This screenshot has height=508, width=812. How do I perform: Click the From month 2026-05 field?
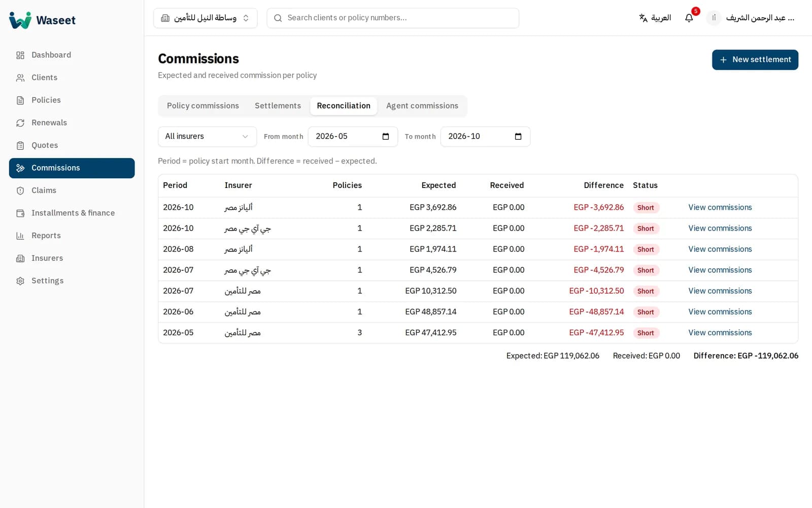(x=353, y=136)
